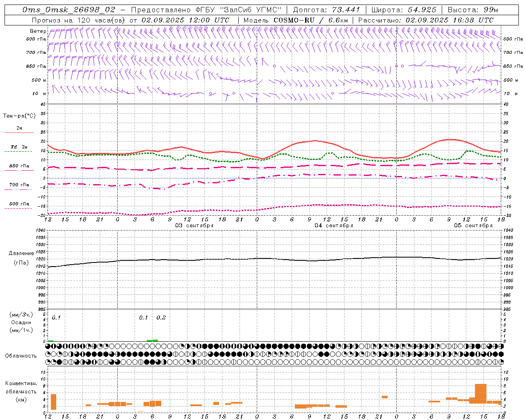Click the Рассчитано 02.09.2025 16:38 UTC timestamp
Screen dimensions: 525x420
click(x=426, y=20)
